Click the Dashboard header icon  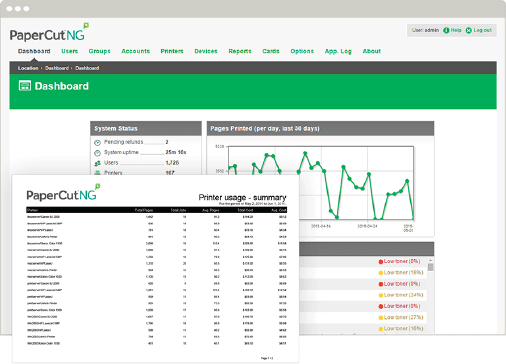25,86
